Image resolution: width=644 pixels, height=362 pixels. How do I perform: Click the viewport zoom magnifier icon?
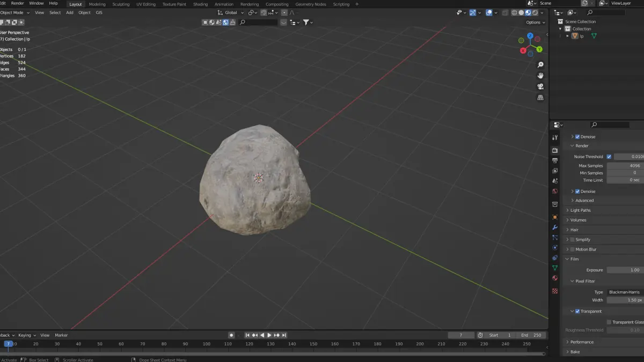click(x=540, y=65)
